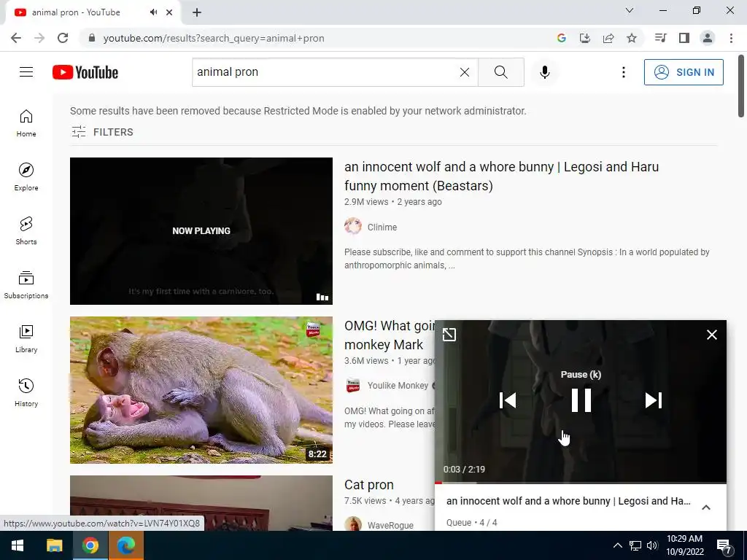
Task: Skip to previous video in miniplayer
Action: click(x=508, y=400)
